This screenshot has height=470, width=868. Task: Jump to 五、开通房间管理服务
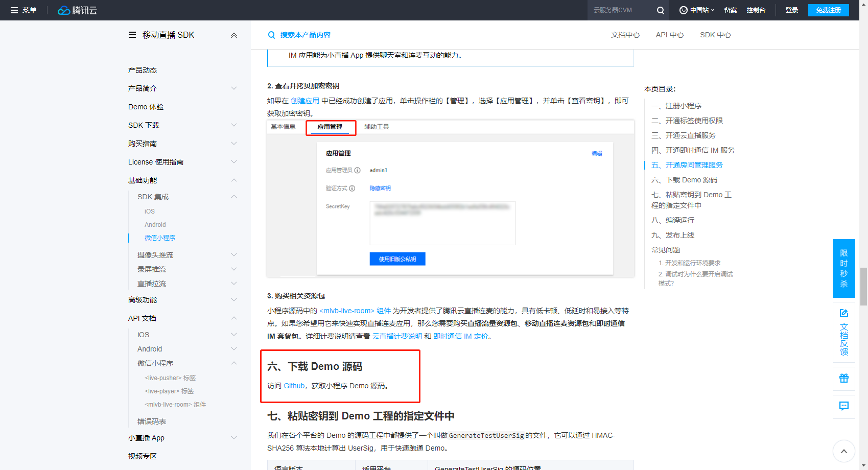point(687,165)
